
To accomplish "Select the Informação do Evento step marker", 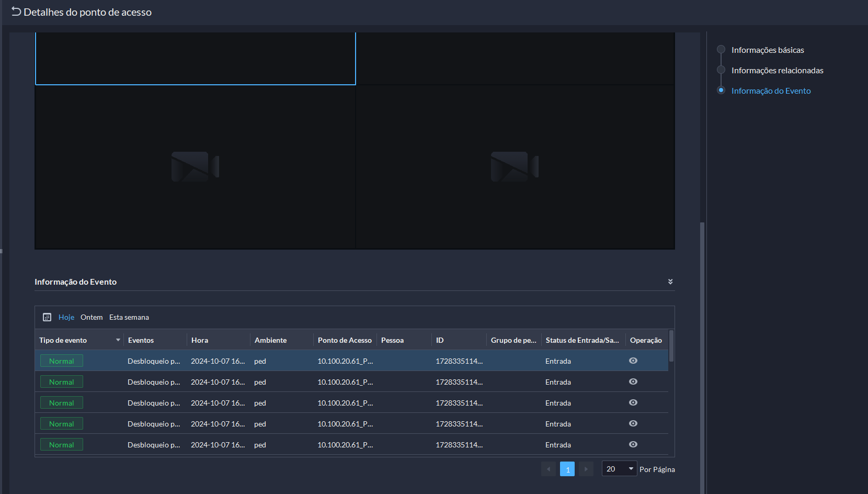I will tap(721, 91).
